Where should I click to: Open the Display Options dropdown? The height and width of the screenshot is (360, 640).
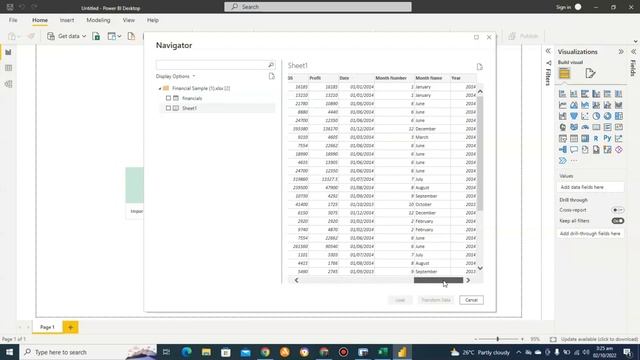click(176, 76)
